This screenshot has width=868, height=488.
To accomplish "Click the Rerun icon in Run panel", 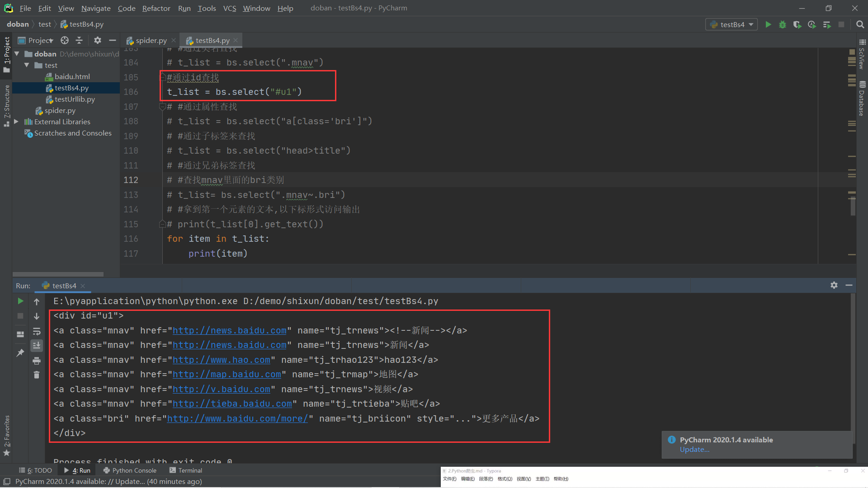I will pyautogui.click(x=20, y=301).
